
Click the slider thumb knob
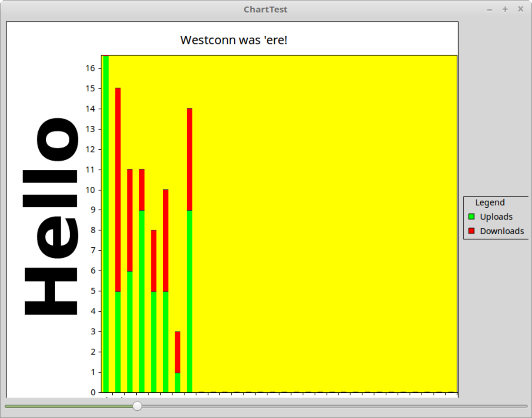[137, 406]
